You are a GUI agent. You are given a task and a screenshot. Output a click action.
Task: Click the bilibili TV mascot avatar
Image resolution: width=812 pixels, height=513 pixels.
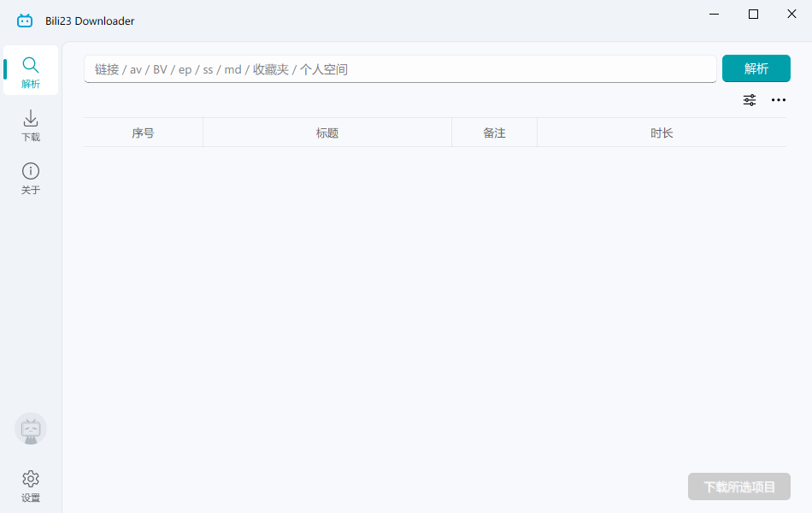point(31,429)
